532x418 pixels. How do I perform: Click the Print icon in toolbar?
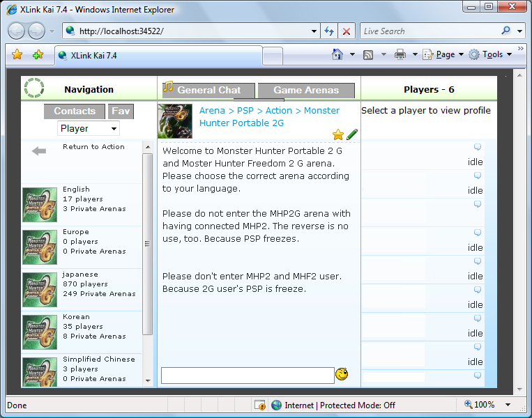[x=400, y=54]
